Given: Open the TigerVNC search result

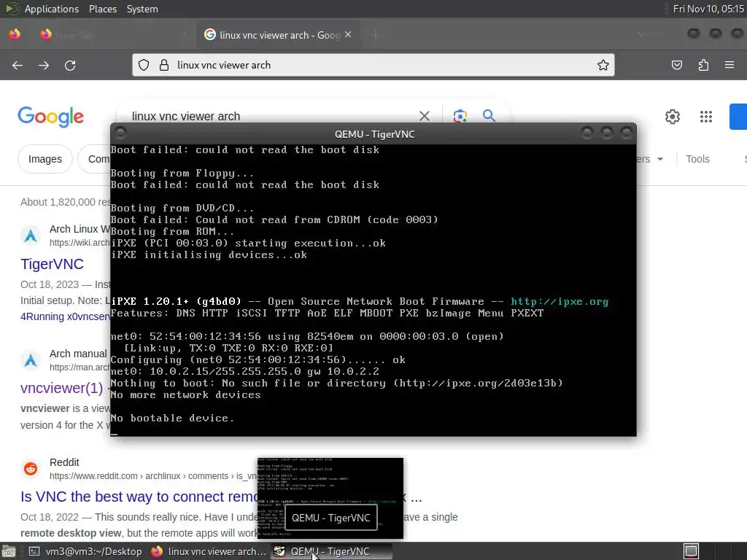Looking at the screenshot, I should click(x=52, y=264).
